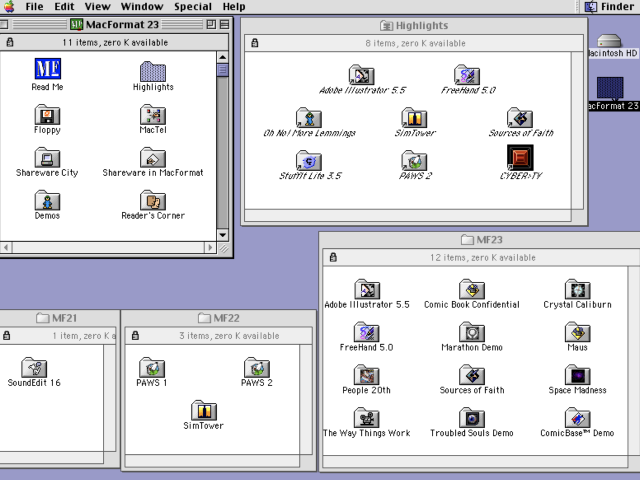This screenshot has height=480, width=640.
Task: Select SimTower alias in Highlights window
Action: 414,118
